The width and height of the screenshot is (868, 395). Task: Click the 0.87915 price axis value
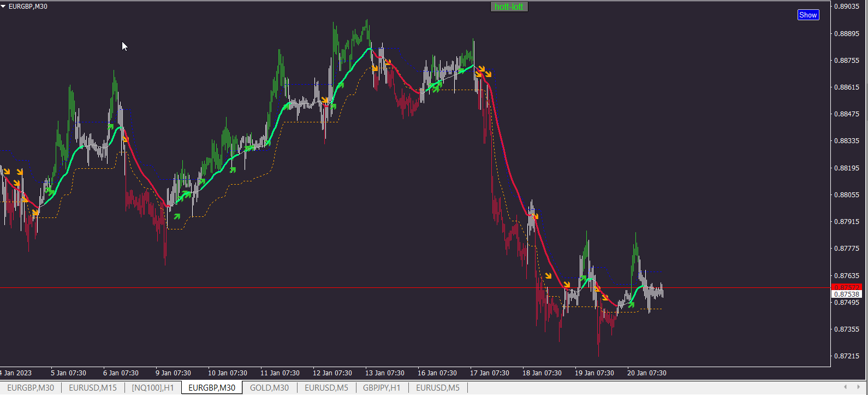[847, 221]
